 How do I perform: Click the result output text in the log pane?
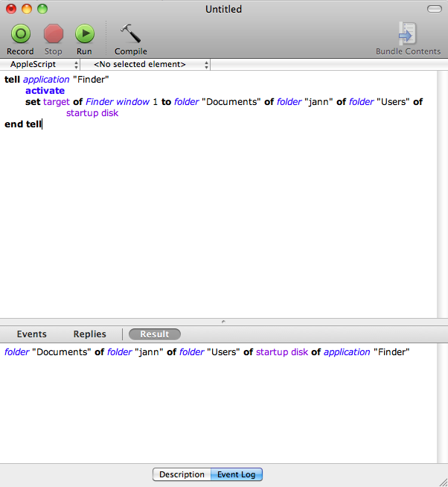[207, 352]
